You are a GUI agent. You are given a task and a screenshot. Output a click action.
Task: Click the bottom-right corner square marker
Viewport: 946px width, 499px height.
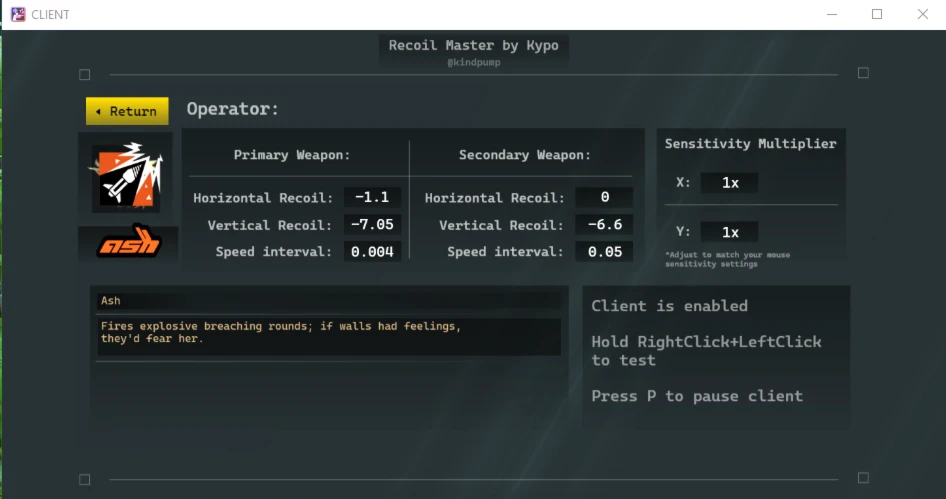(863, 478)
